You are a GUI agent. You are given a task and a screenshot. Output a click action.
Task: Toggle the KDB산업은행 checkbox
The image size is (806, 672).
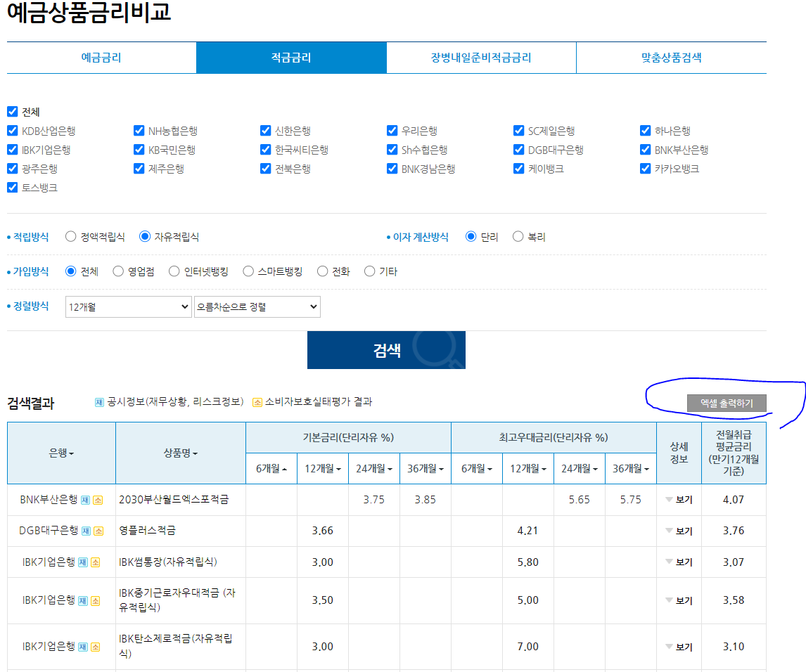13,131
